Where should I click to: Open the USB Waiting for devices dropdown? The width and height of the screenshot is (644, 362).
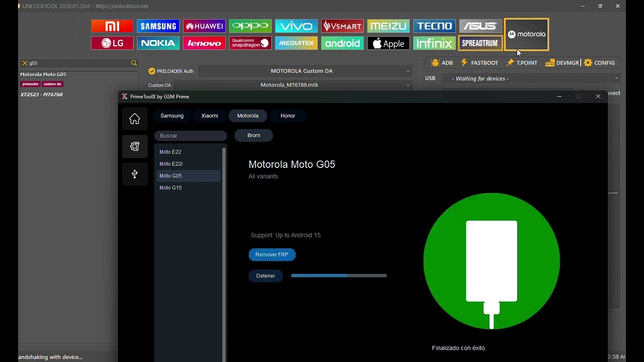point(531,78)
